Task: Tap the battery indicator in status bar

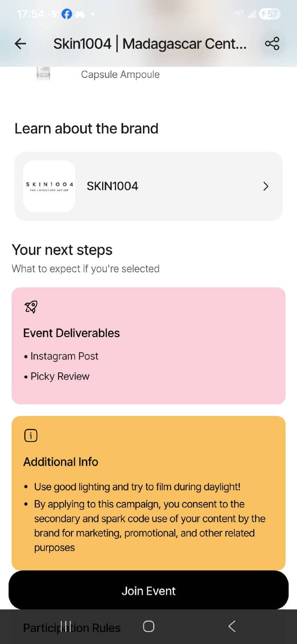Action: (x=270, y=14)
